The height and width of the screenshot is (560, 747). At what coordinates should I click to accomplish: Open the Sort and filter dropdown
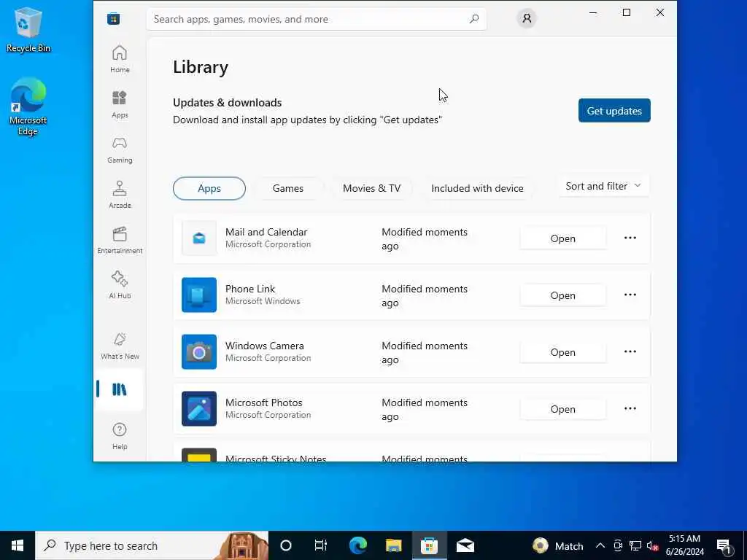point(603,186)
